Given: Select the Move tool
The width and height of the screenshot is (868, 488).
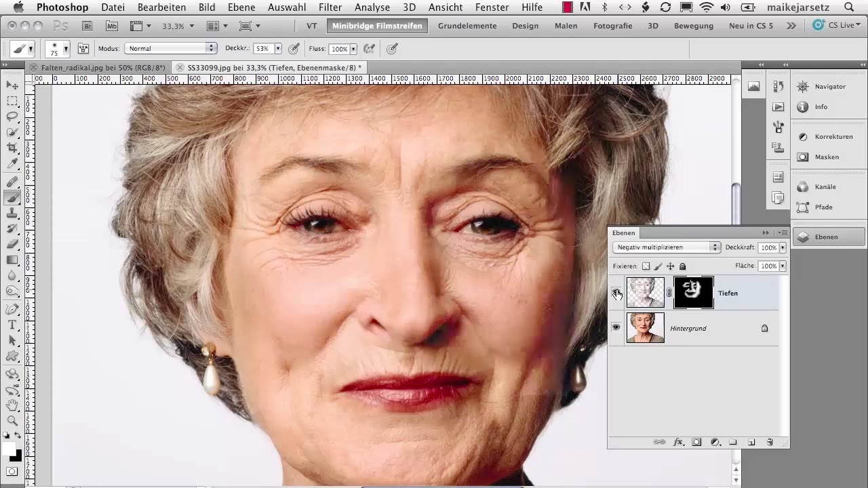Looking at the screenshot, I should (12, 85).
